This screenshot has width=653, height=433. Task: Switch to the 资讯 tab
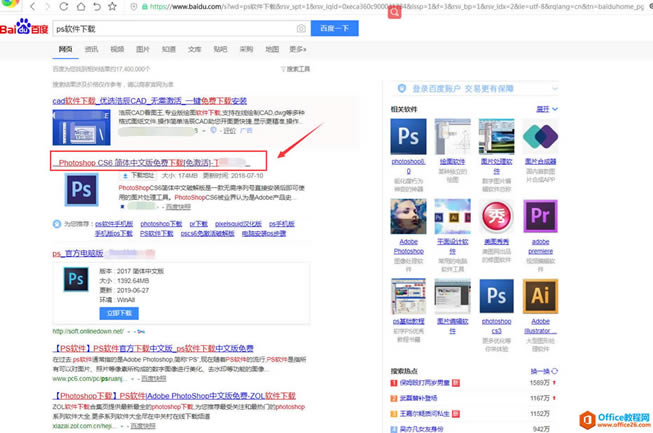(91, 49)
